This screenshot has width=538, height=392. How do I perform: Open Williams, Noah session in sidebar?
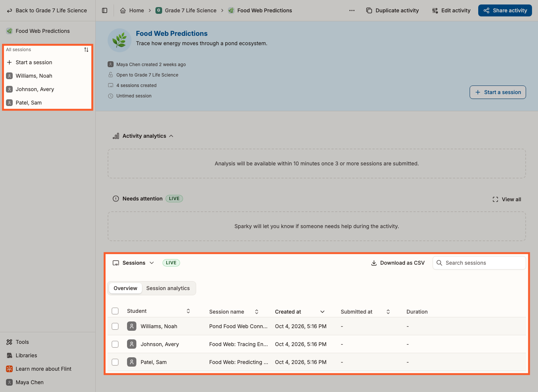click(x=47, y=76)
